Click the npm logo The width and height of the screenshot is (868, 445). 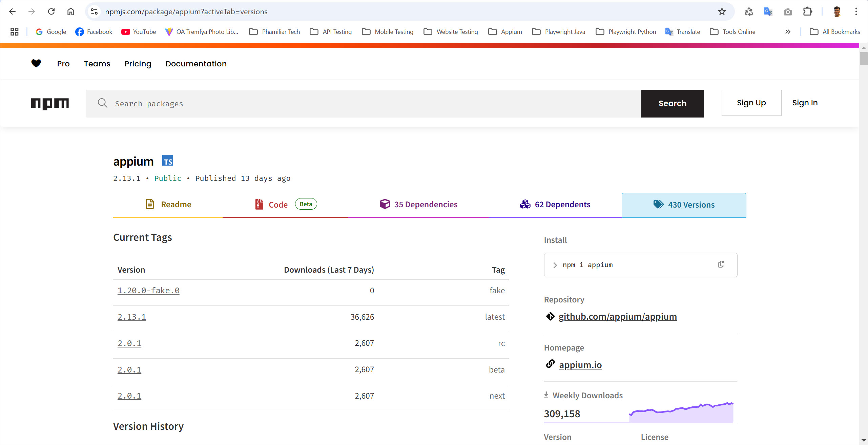click(x=49, y=103)
